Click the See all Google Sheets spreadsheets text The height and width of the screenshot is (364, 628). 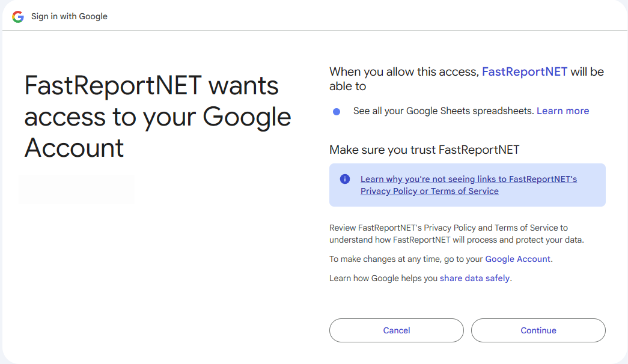click(444, 111)
